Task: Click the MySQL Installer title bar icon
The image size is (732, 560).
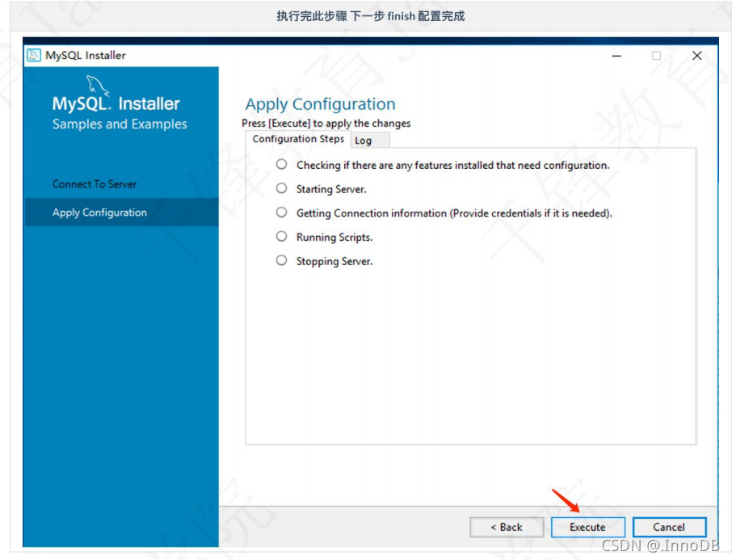Action: [x=34, y=55]
